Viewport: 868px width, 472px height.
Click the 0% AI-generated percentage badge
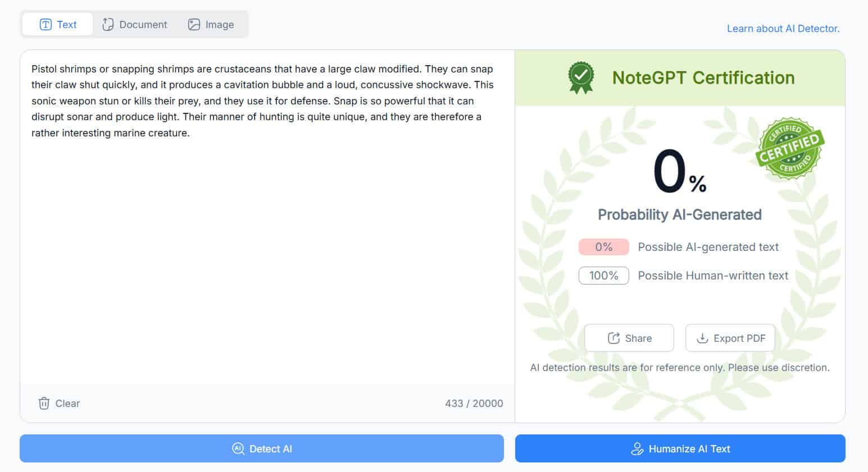click(603, 247)
